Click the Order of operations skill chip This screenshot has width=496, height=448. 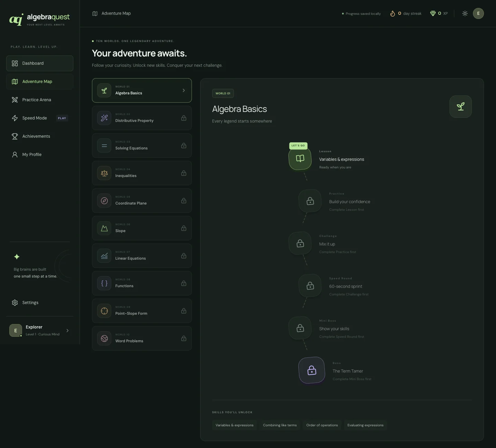tap(322, 425)
